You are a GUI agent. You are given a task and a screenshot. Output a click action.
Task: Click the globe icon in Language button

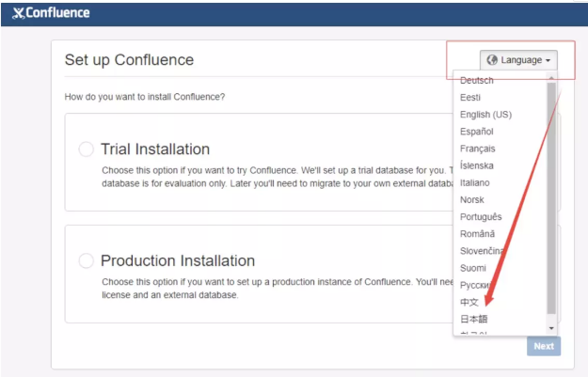(x=492, y=60)
